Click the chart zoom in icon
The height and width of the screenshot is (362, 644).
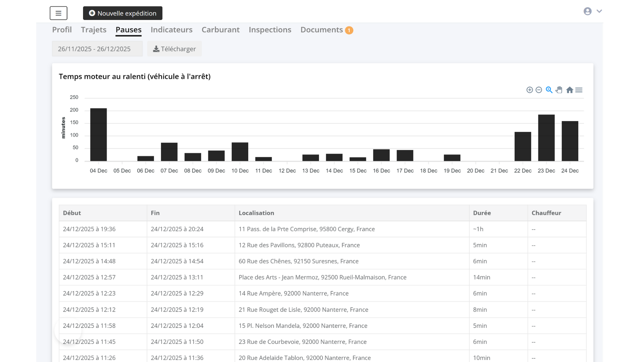[x=530, y=90]
